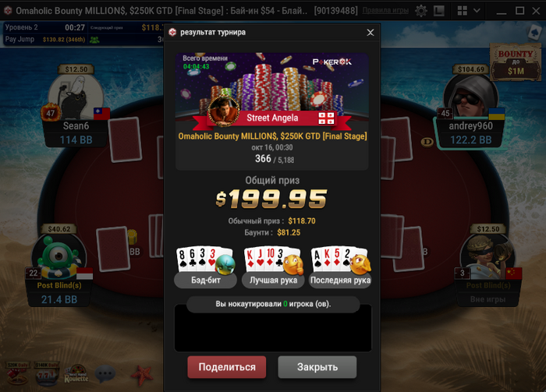The image size is (546, 392).
Task: Open the Правила игры link
Action: pyautogui.click(x=385, y=10)
